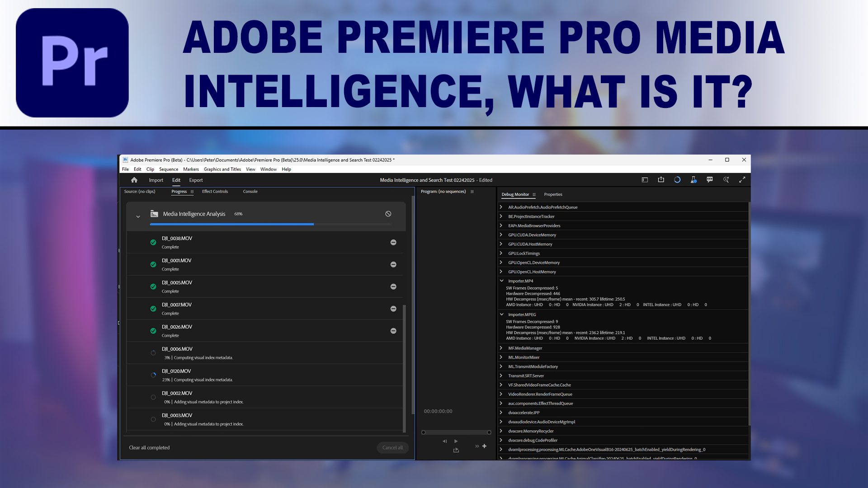Collapse the Importer.MP4 section

pyautogui.click(x=501, y=280)
